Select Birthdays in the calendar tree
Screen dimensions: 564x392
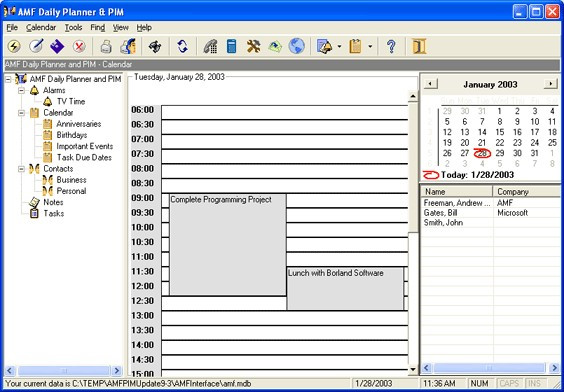(72, 135)
